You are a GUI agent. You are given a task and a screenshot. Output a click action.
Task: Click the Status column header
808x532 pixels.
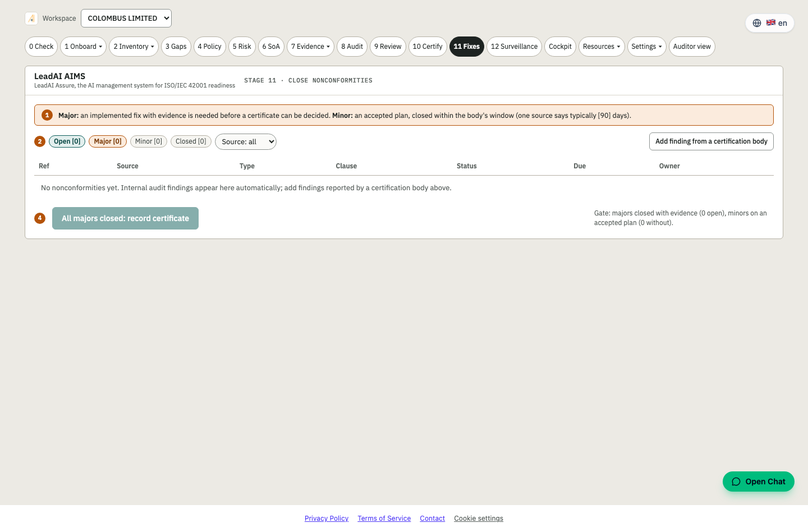[467, 166]
